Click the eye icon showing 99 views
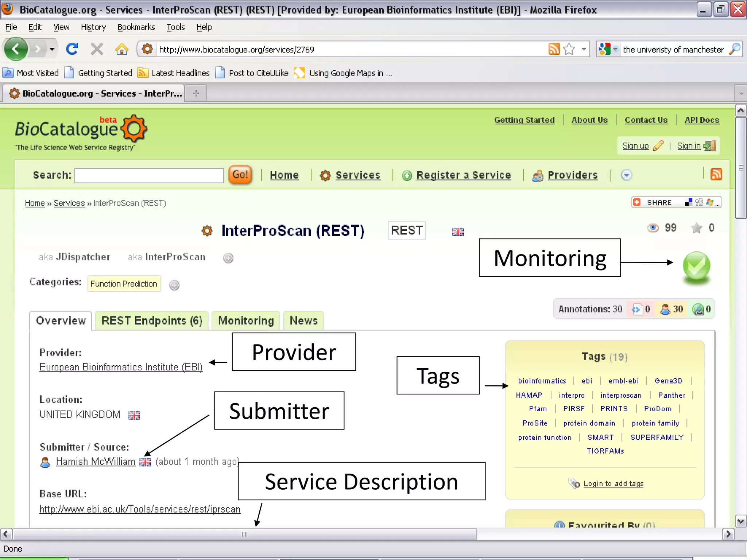This screenshot has width=747, height=560. [x=653, y=228]
